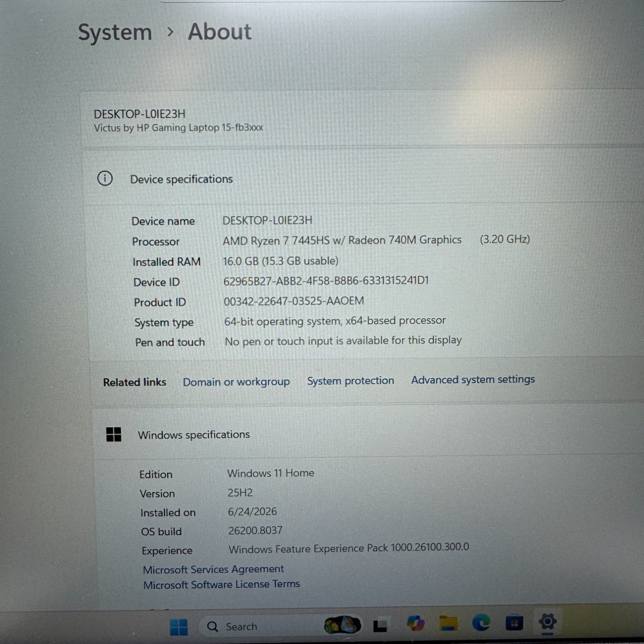644x644 pixels.
Task: Launch Microsoft Edge from the taskbar
Action: point(481,622)
